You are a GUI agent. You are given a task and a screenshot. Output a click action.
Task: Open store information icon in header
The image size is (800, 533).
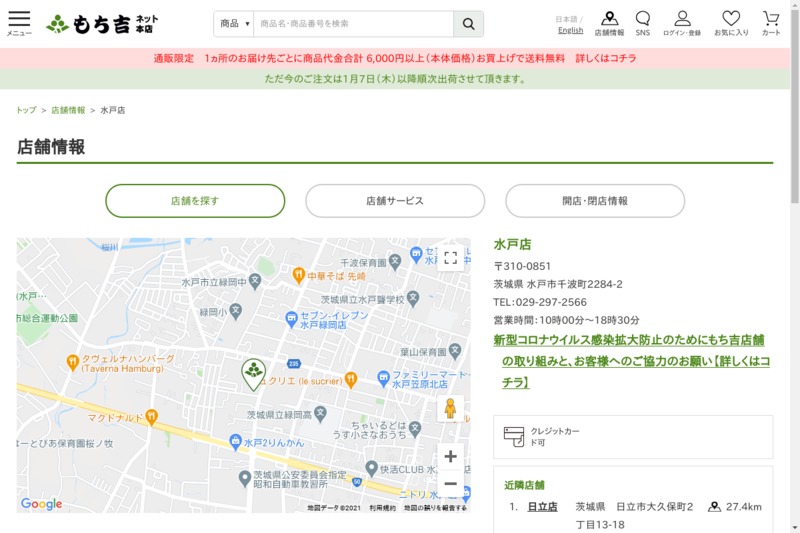[609, 23]
